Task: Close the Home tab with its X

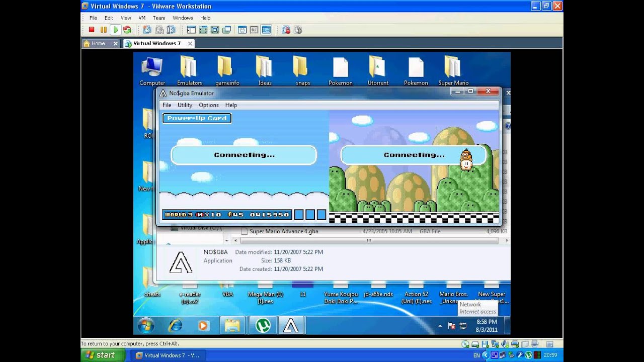Action: point(115,44)
